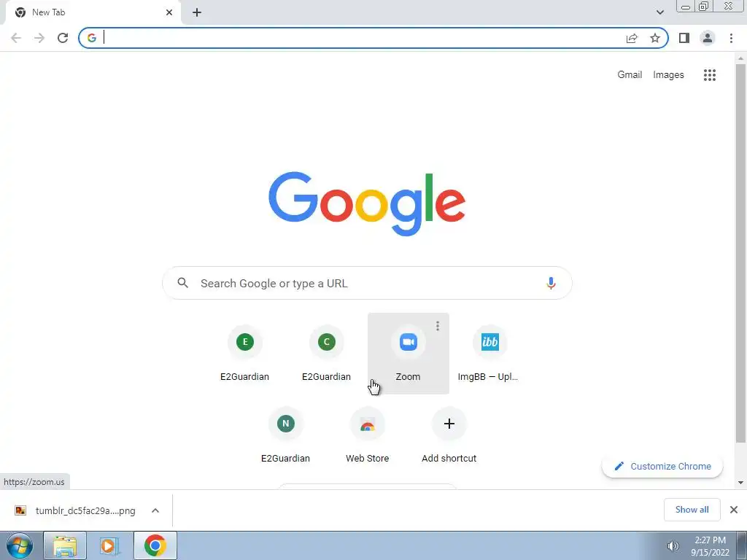Viewport: 747px width, 560px height.
Task: Click the Show all downloads button
Action: click(692, 510)
